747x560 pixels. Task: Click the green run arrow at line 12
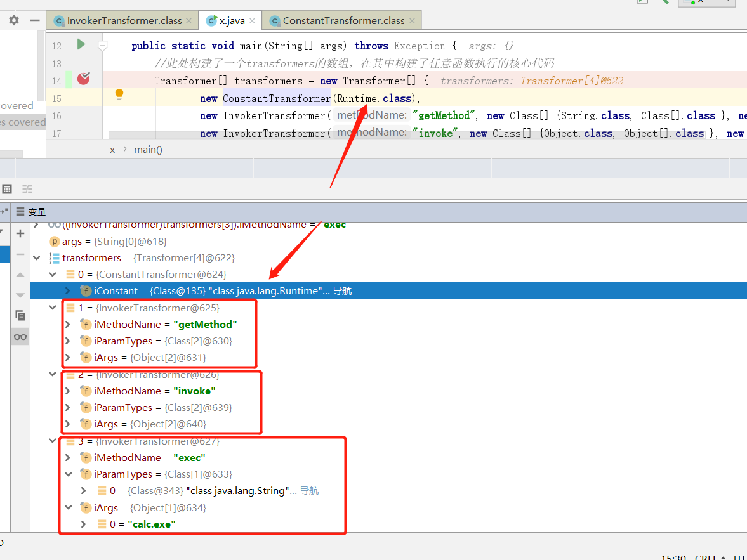coord(81,44)
